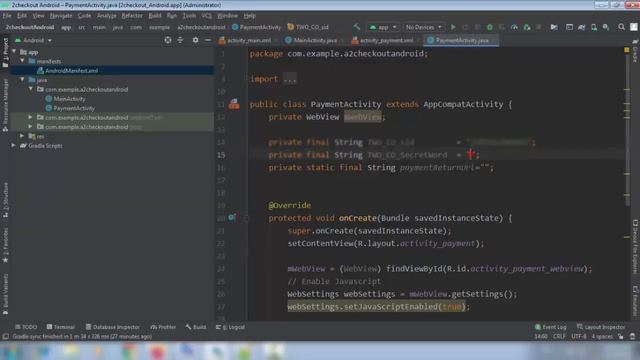Open the Refactor menu

[132, 16]
